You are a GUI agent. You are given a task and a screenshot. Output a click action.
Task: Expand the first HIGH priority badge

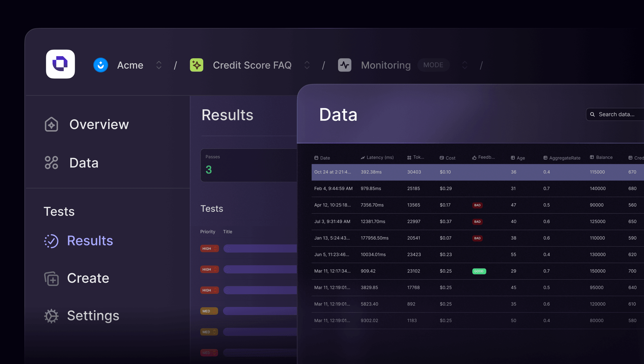209,248
